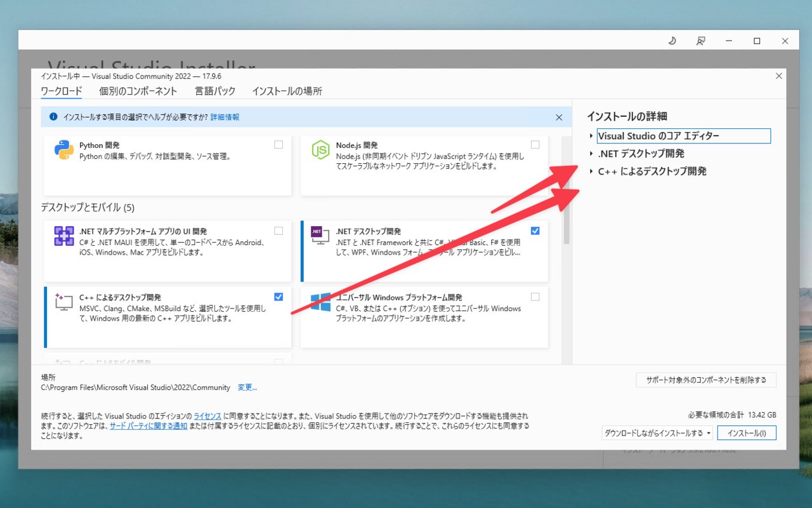
Task: Click the インストール button
Action: pyautogui.click(x=747, y=432)
